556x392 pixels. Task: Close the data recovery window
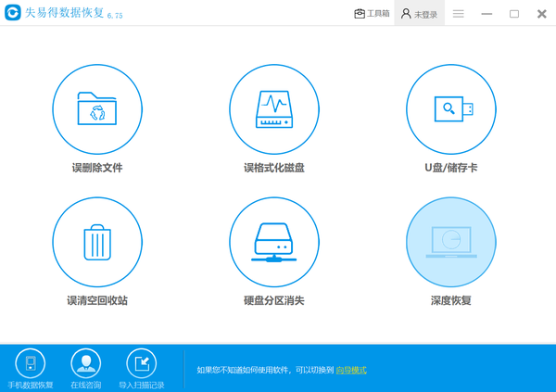(542, 14)
